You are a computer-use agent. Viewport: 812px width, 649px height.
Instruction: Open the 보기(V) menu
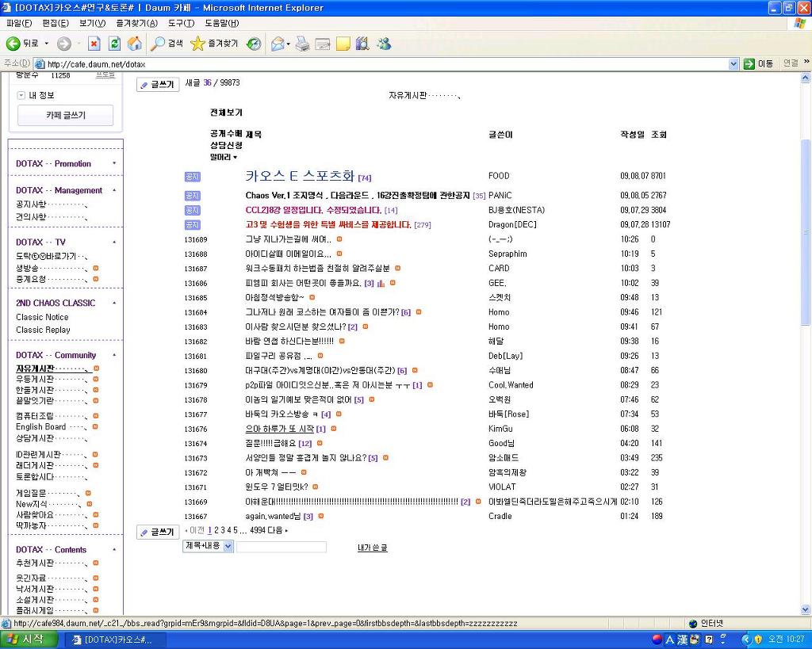[x=92, y=23]
